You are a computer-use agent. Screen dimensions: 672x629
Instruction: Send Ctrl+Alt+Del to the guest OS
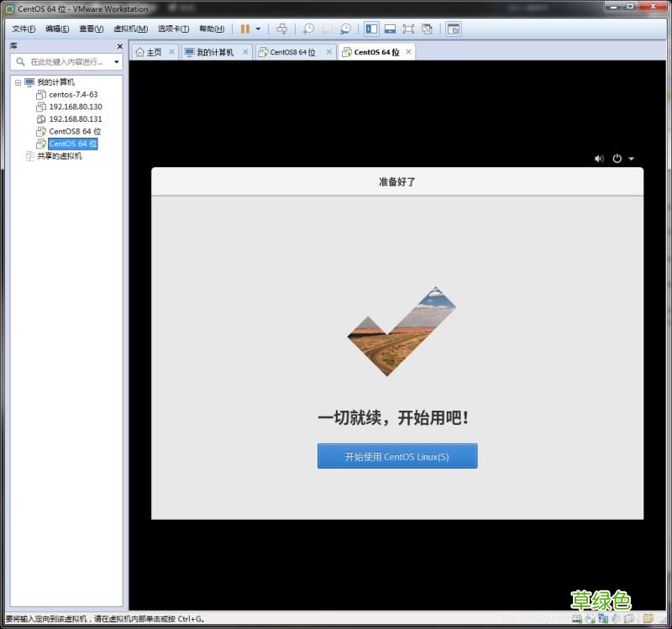click(283, 28)
